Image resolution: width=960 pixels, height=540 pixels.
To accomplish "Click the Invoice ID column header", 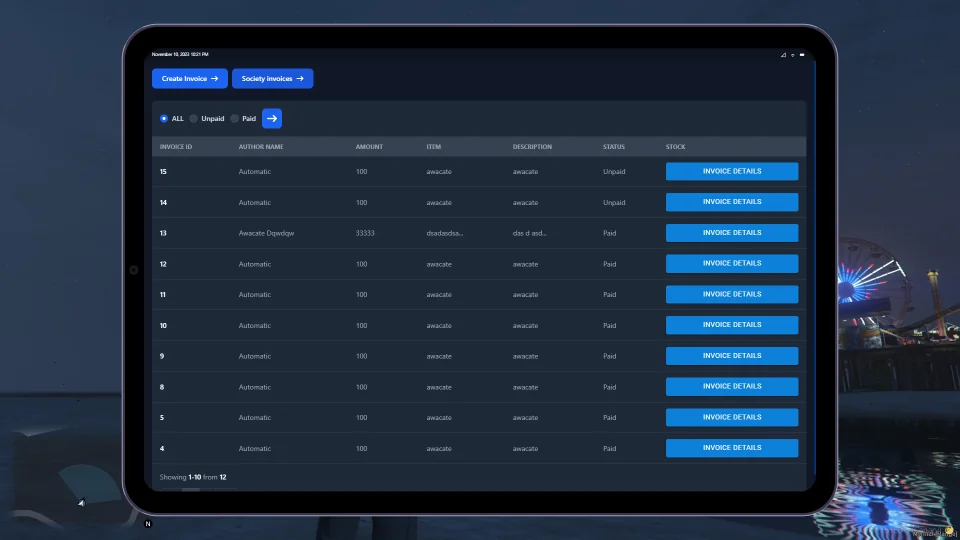I will (176, 147).
